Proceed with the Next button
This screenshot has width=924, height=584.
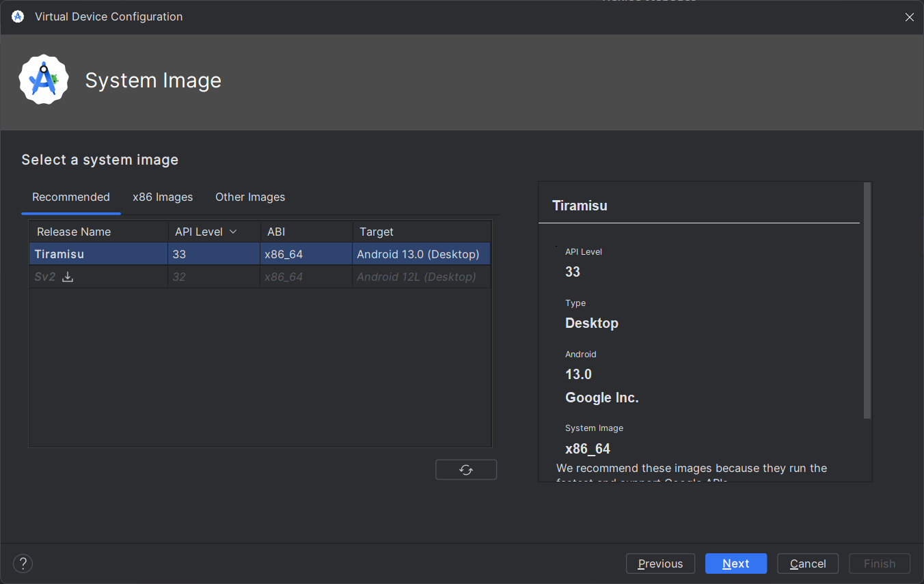click(736, 564)
